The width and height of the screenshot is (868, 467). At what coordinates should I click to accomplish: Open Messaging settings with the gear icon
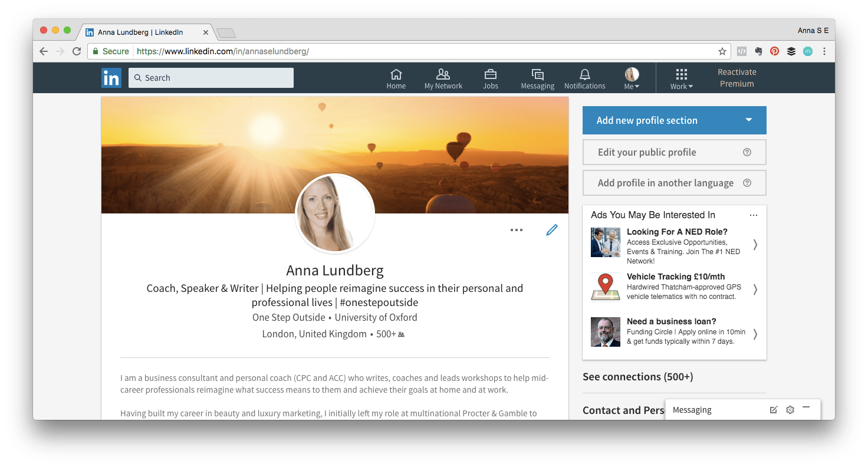[790, 409]
